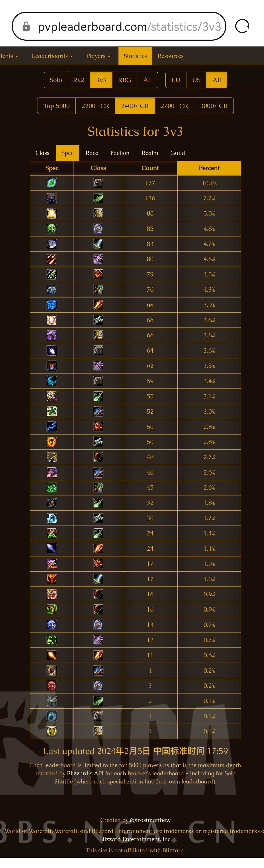Select the 2v2 bracket option

click(x=79, y=80)
